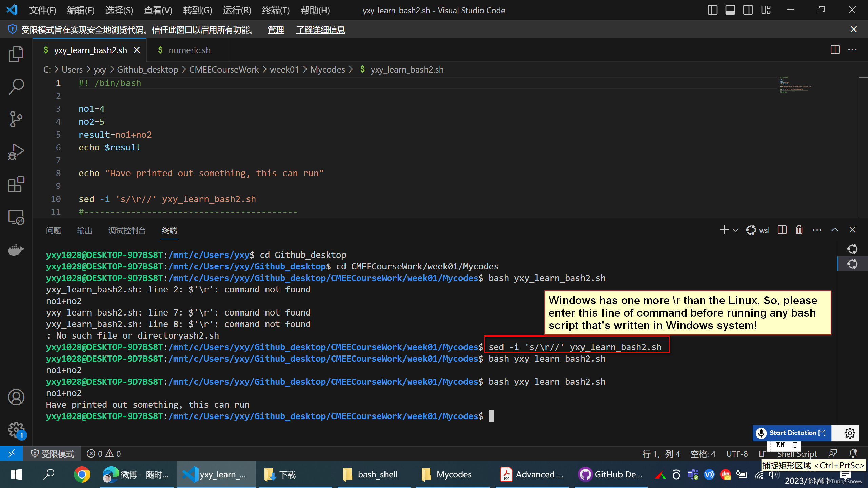Toggle primary side bar layout button
Viewport: 868px width, 488px height.
click(712, 10)
